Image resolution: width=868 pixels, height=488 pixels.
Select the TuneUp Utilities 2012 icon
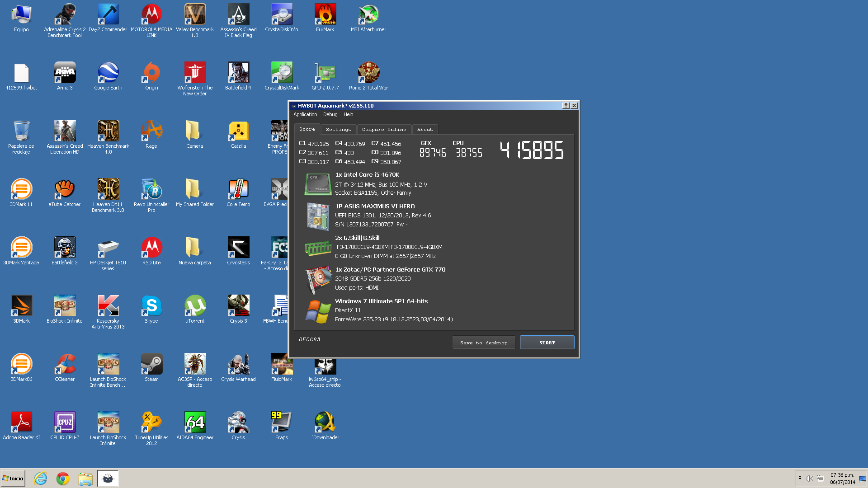tap(151, 429)
